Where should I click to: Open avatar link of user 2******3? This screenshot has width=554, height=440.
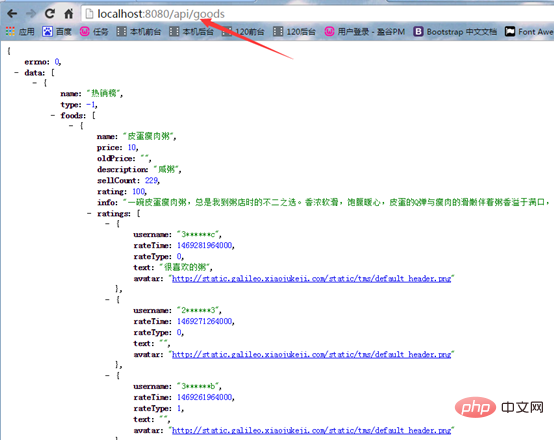[x=312, y=354]
